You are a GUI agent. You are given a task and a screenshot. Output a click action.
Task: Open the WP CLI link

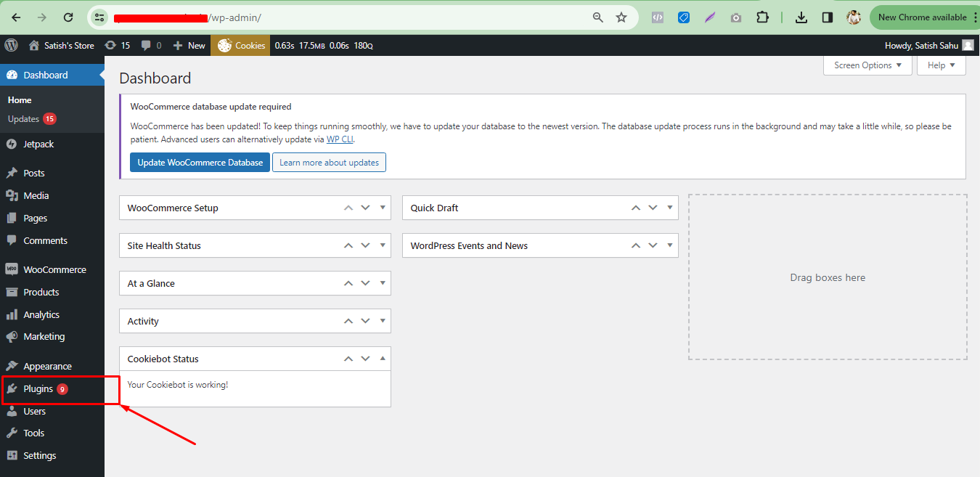coord(340,139)
